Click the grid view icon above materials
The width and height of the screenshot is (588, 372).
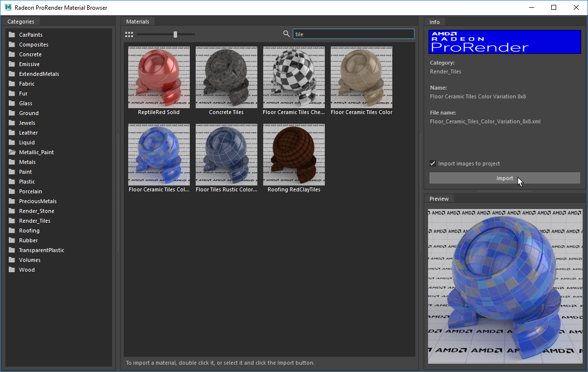(129, 34)
